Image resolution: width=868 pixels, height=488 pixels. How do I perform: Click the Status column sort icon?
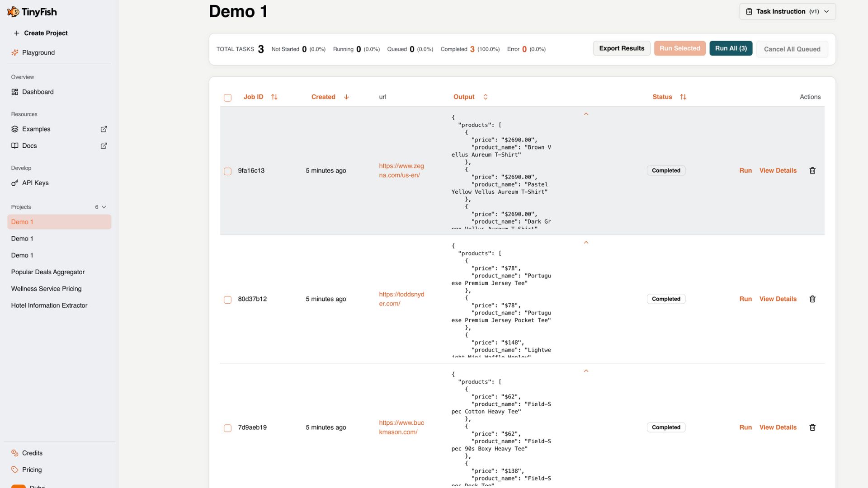pyautogui.click(x=683, y=97)
